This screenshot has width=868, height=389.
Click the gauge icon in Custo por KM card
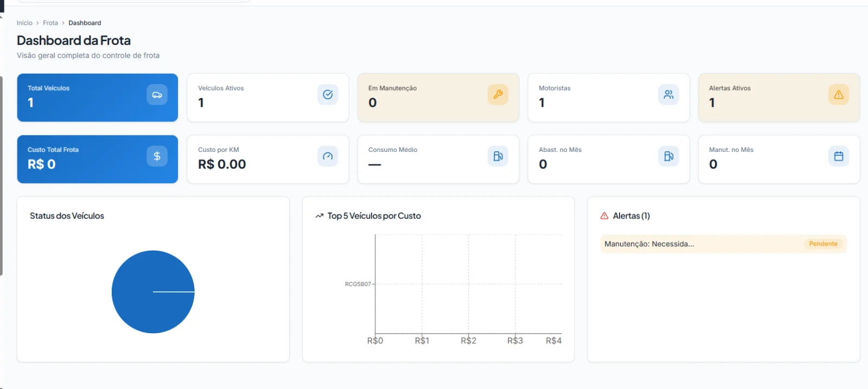click(328, 156)
